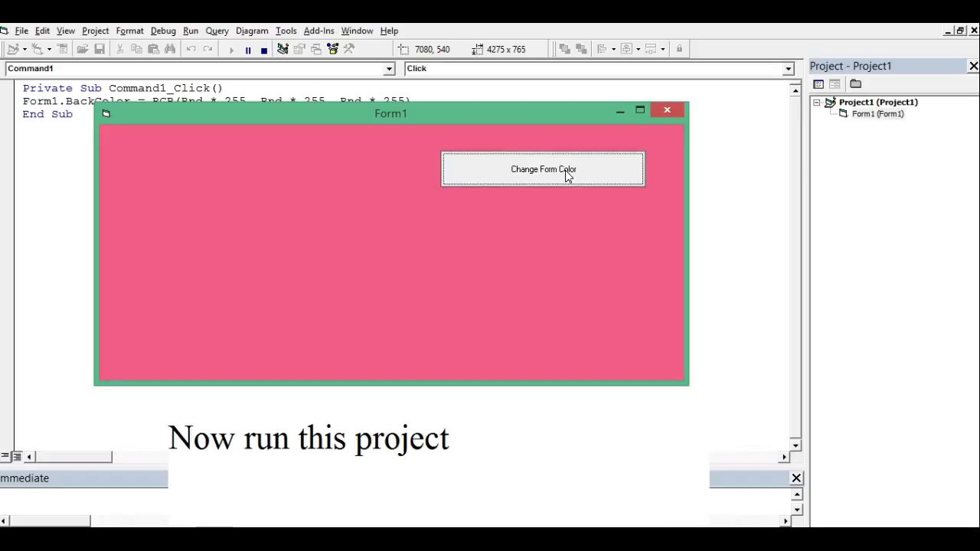Click the Open Project folder icon

point(83,49)
